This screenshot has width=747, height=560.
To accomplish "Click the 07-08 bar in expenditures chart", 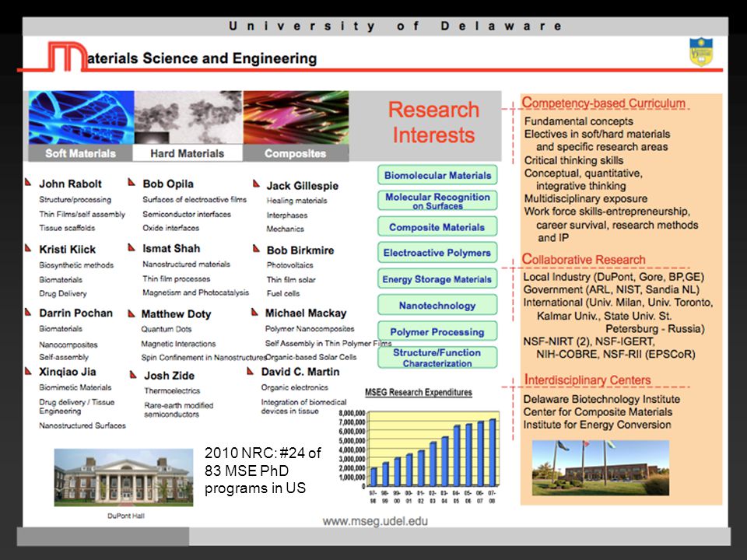I will click(x=492, y=452).
